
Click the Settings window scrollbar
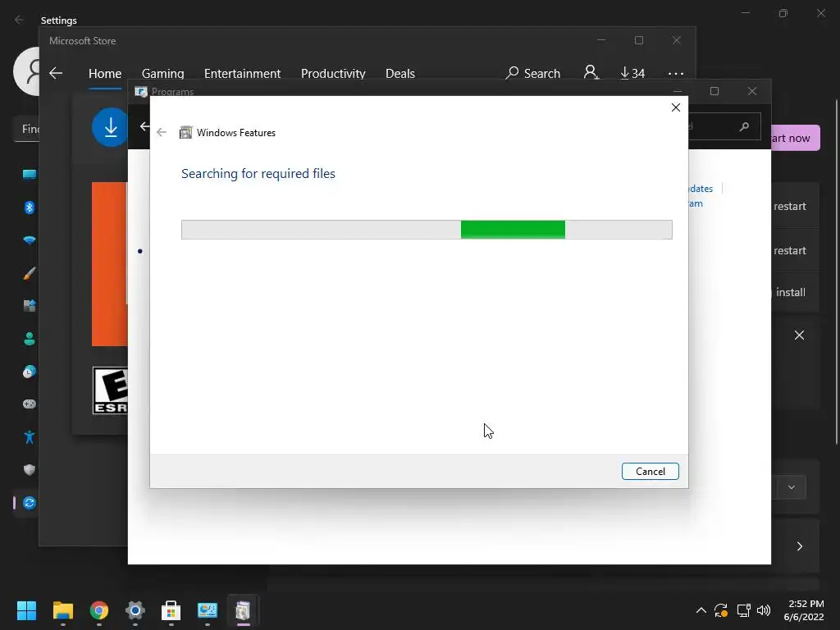[x=836, y=272]
